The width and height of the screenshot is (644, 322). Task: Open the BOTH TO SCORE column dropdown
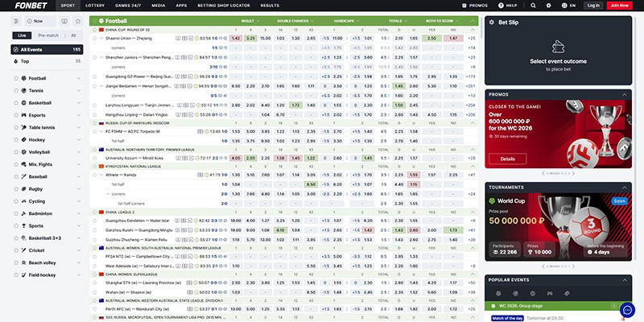coord(442,21)
